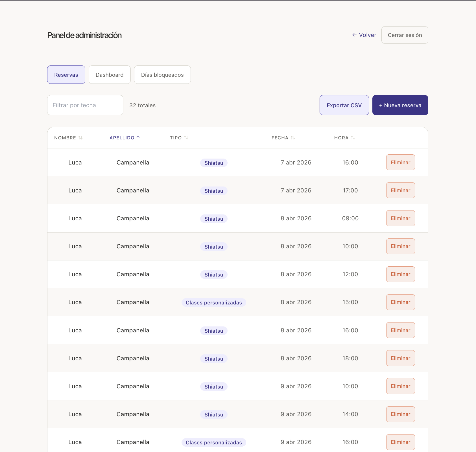Delete the 8 abr 12:00 reservation
The image size is (476, 452).
click(400, 274)
